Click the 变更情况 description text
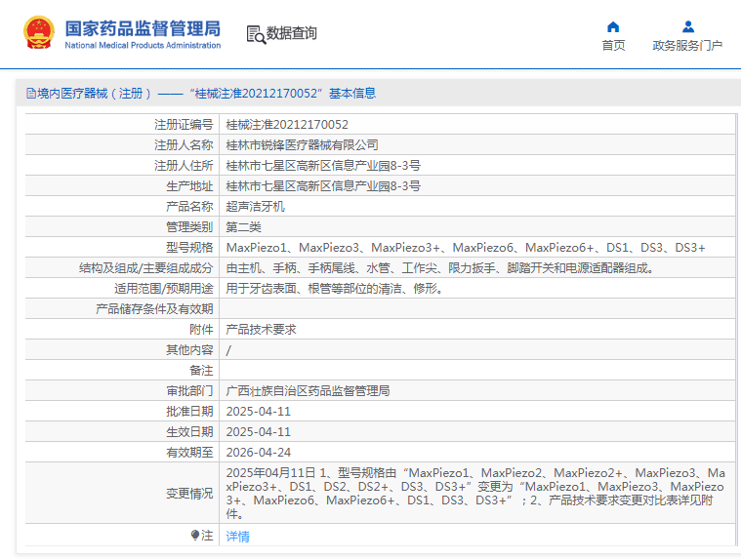The image size is (741, 560). [474, 493]
